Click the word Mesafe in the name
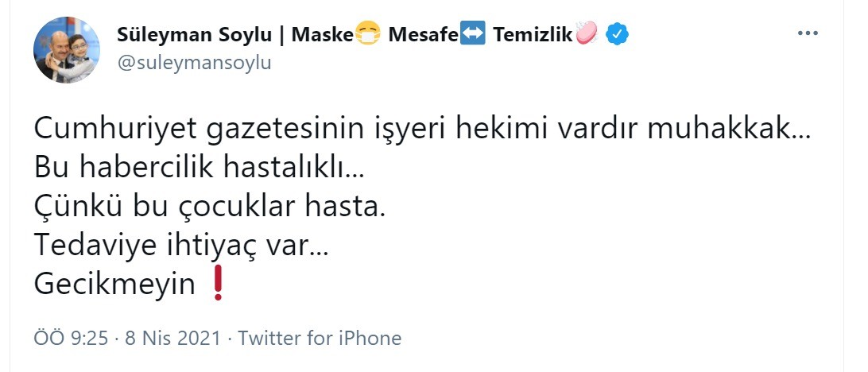Screen dimensions: 868x372 click(x=424, y=35)
